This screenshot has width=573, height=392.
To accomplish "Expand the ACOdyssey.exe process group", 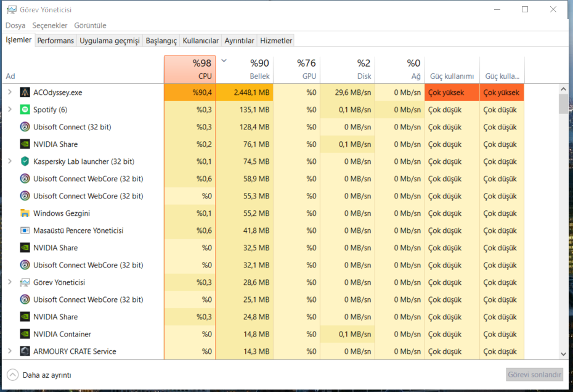I will tap(9, 92).
